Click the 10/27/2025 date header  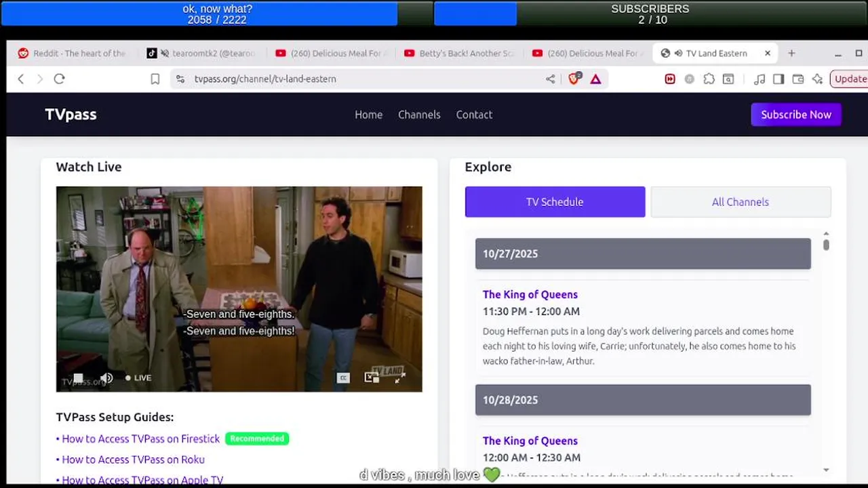click(643, 253)
